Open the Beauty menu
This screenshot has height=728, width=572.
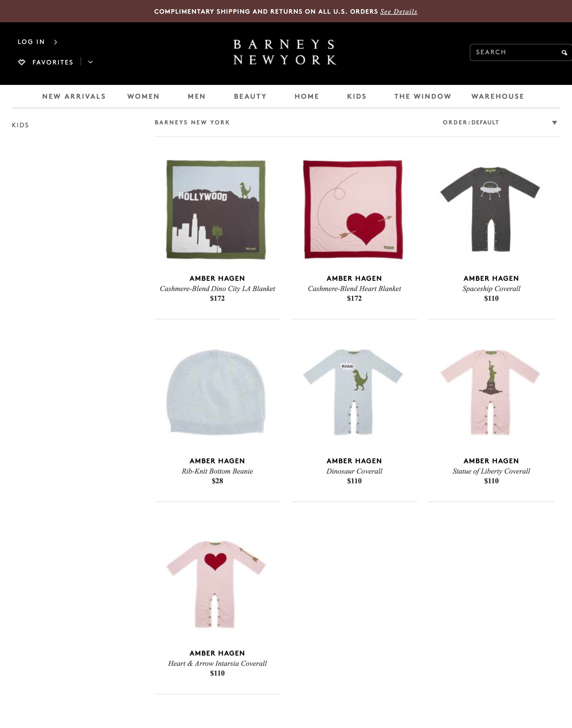click(250, 96)
